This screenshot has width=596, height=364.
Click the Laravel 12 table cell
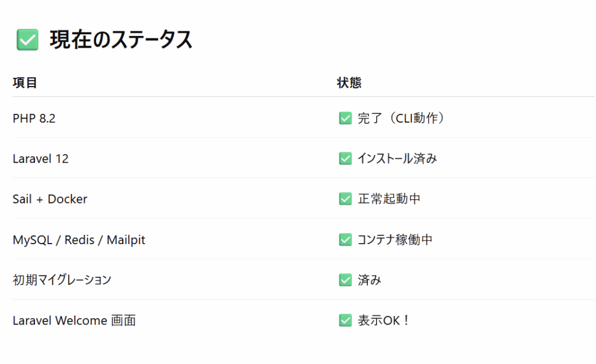pyautogui.click(x=41, y=159)
